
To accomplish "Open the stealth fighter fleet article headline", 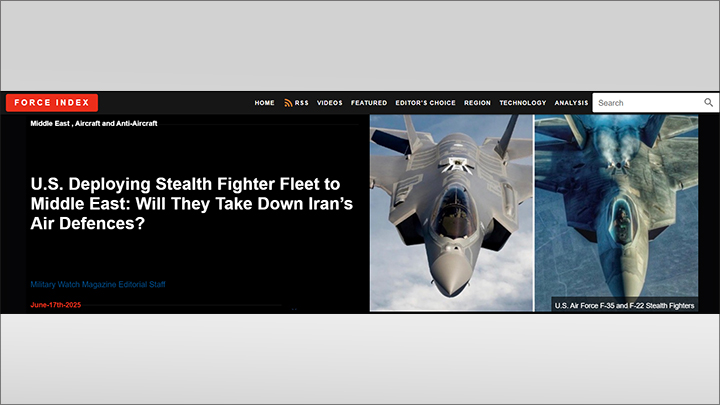I will pos(191,203).
